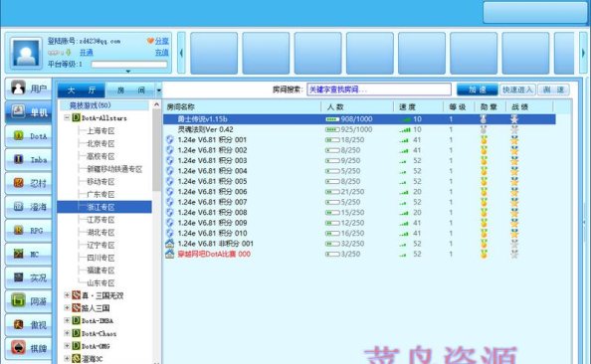Viewport: 591px width, 364px height.
Task: Expand the 真·三国无双 tree node
Action: 67,295
